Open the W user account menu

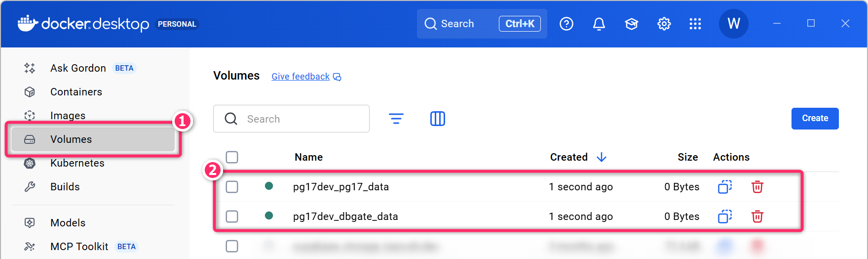(733, 24)
